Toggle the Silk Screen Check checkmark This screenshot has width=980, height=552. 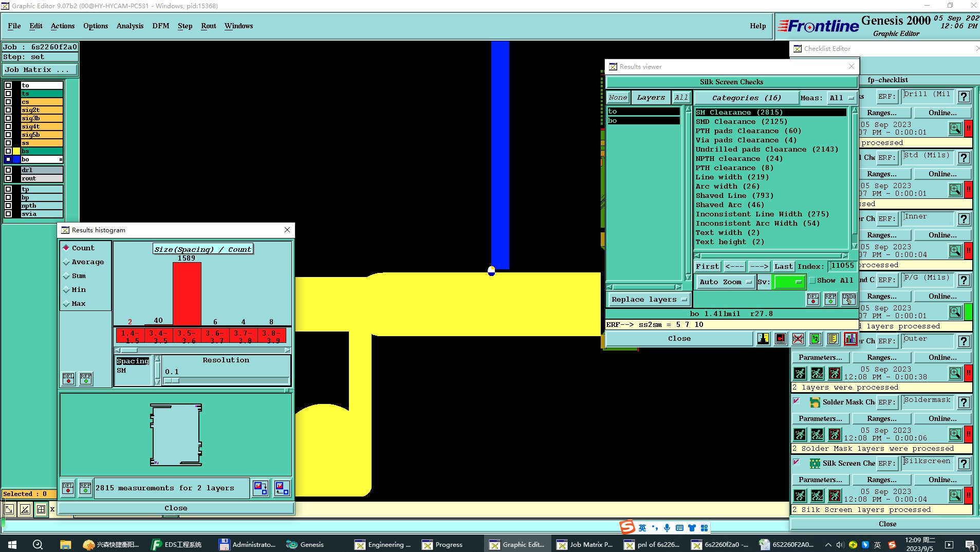tap(797, 462)
